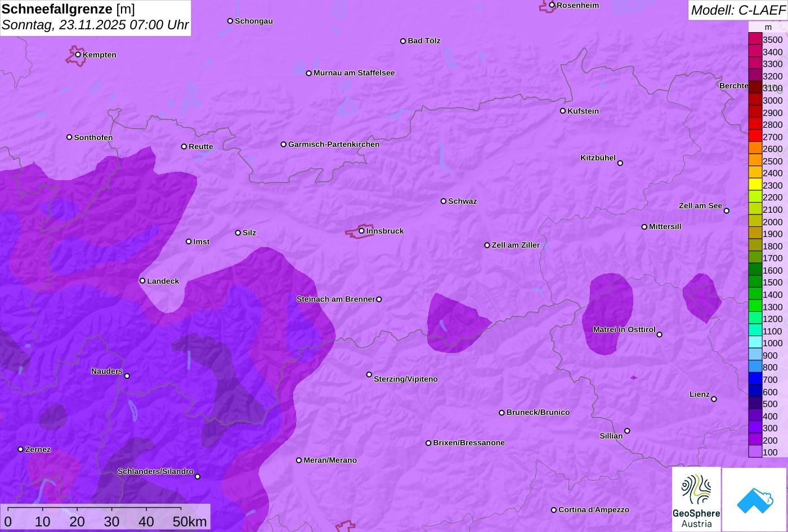Viewport: 788px width, 532px height.
Task: Click the Cortina d'Ampezzo marker dot
Action: (x=554, y=510)
